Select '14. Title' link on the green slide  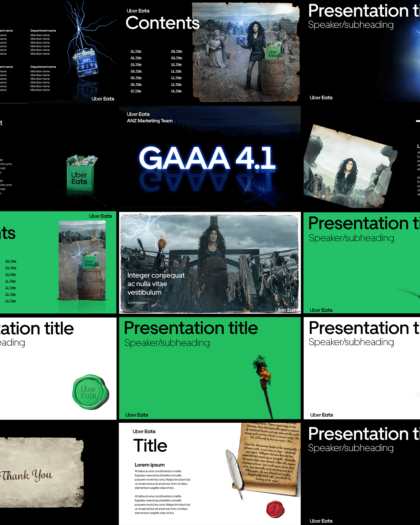[x=10, y=301]
